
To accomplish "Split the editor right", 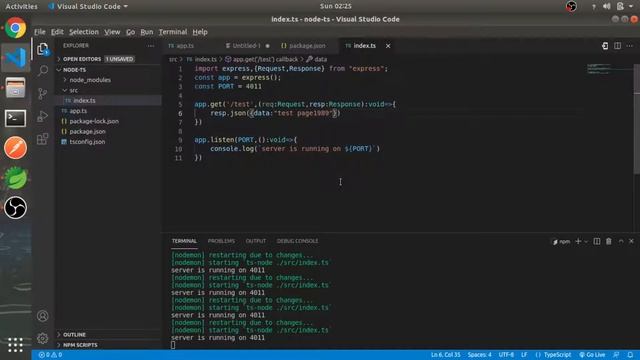I will point(618,46).
